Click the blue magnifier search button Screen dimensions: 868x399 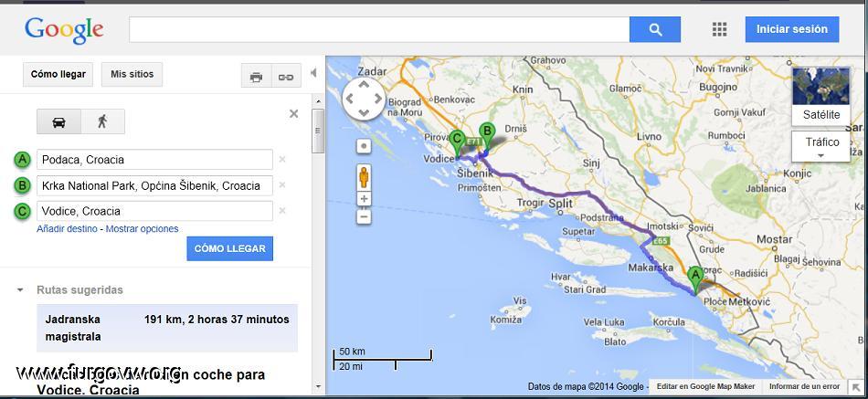[655, 29]
